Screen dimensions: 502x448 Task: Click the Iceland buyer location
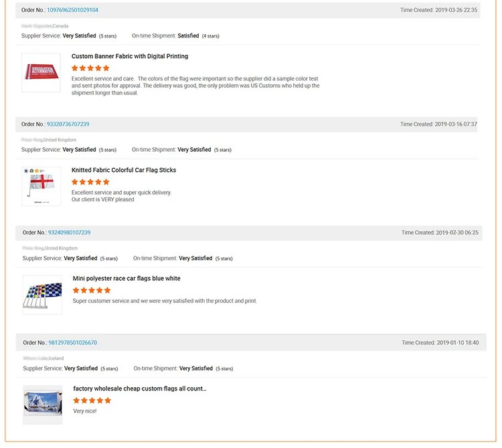[x=55, y=358]
